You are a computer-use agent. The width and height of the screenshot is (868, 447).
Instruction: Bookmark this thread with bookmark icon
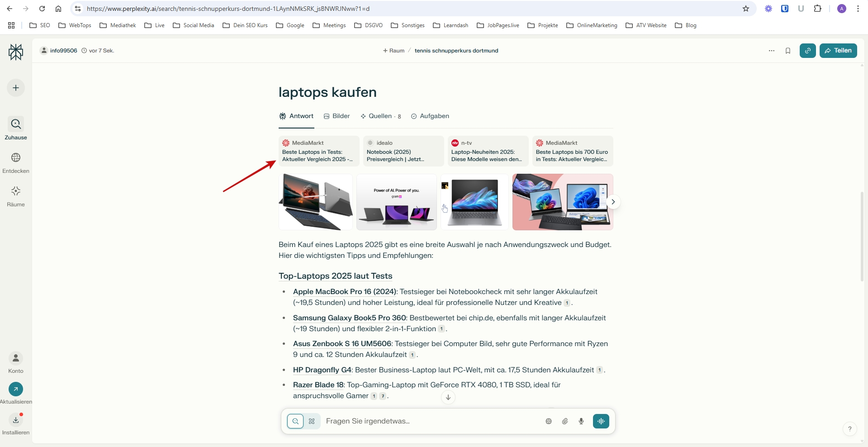click(x=788, y=51)
